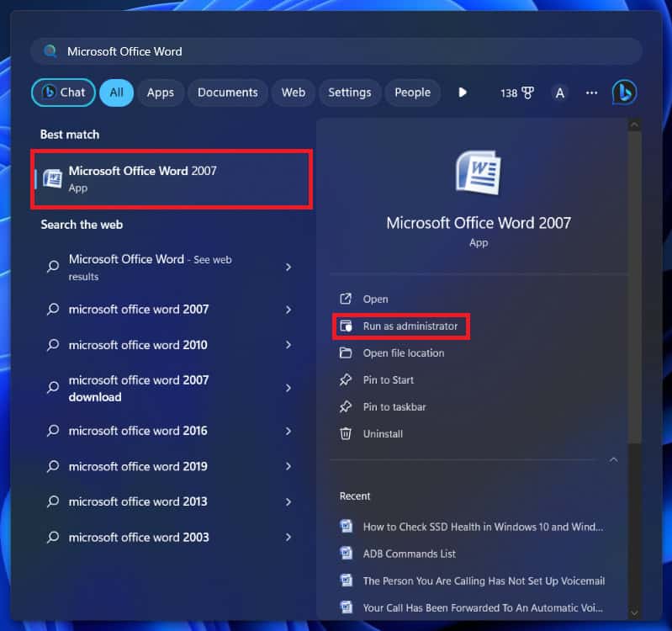Click the Open external-link icon
This screenshot has height=631, width=672.
pos(346,299)
